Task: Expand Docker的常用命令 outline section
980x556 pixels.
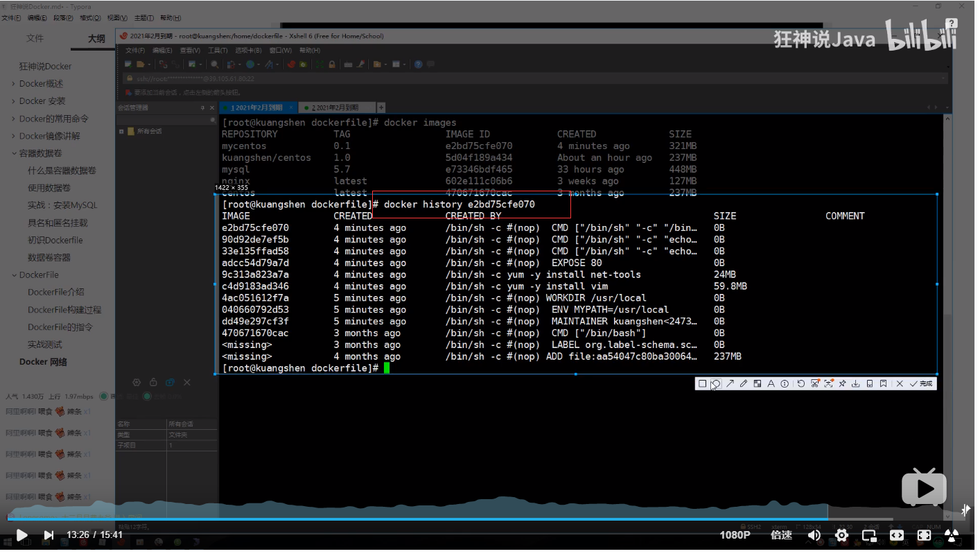Action: [x=14, y=119]
